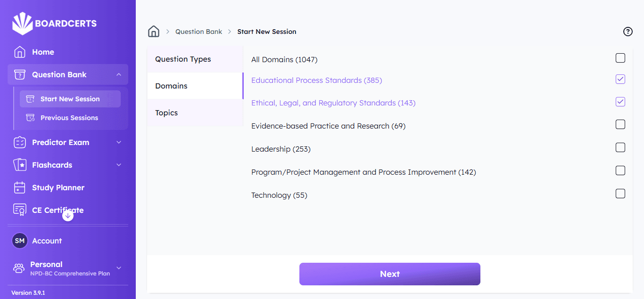This screenshot has height=299, width=644.
Task: Check the All Domains checkbox
Action: [620, 58]
